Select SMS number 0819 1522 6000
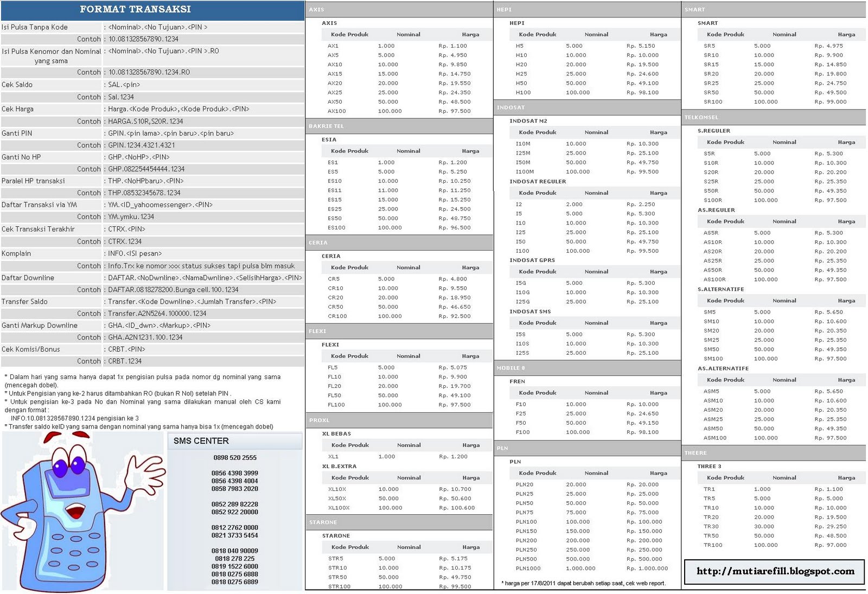The width and height of the screenshot is (868, 594). [x=235, y=566]
